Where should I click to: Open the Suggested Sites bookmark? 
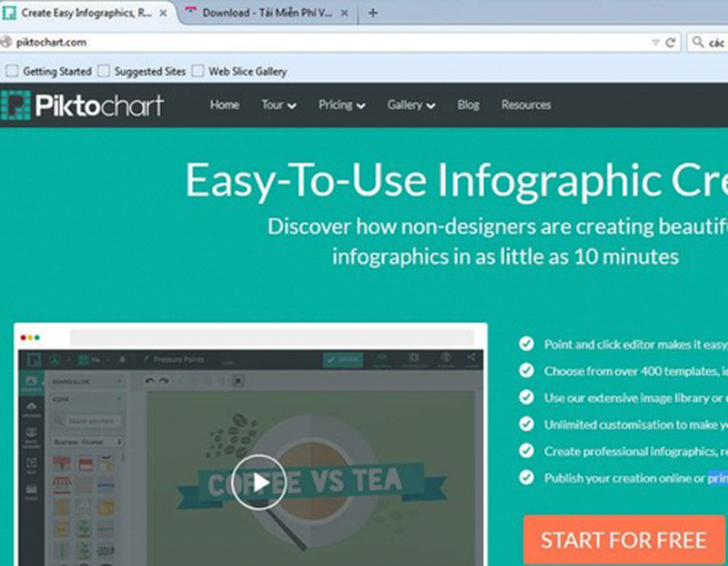(x=142, y=71)
